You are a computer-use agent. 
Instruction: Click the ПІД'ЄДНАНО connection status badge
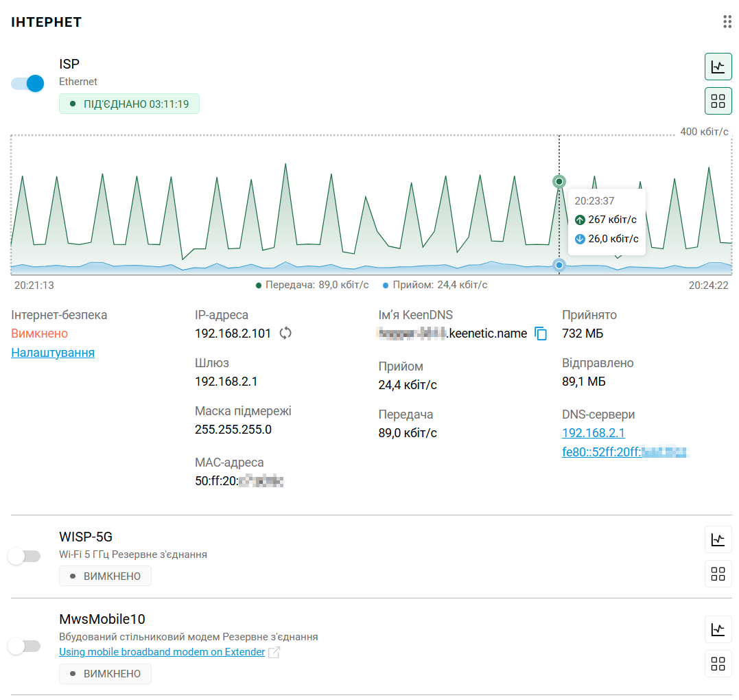tap(129, 104)
